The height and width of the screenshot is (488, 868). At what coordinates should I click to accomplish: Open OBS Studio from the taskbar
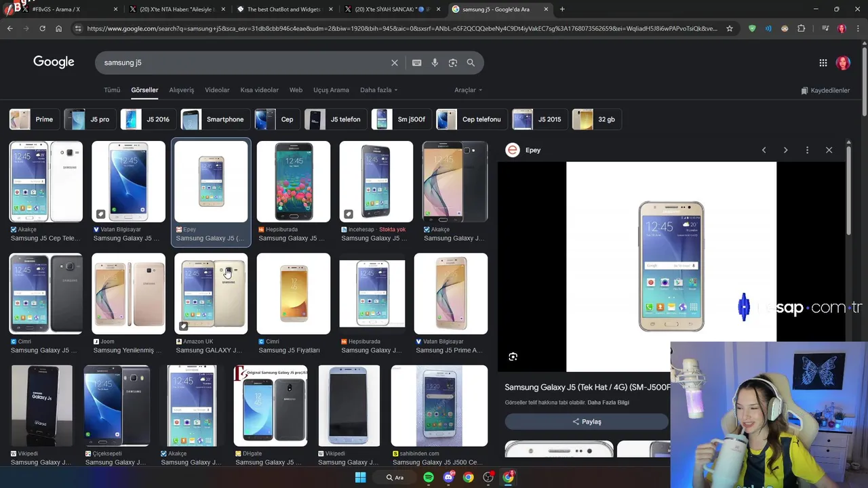coord(488,477)
